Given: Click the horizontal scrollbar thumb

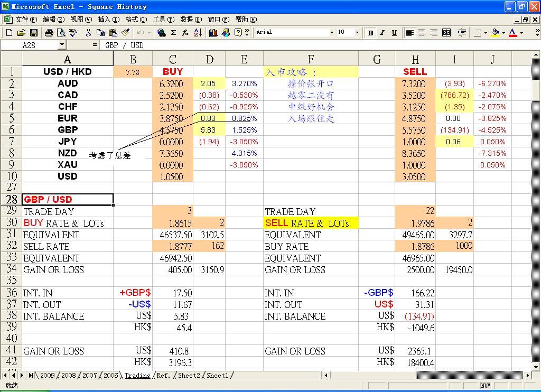Looking at the screenshot, I should click(x=470, y=375).
